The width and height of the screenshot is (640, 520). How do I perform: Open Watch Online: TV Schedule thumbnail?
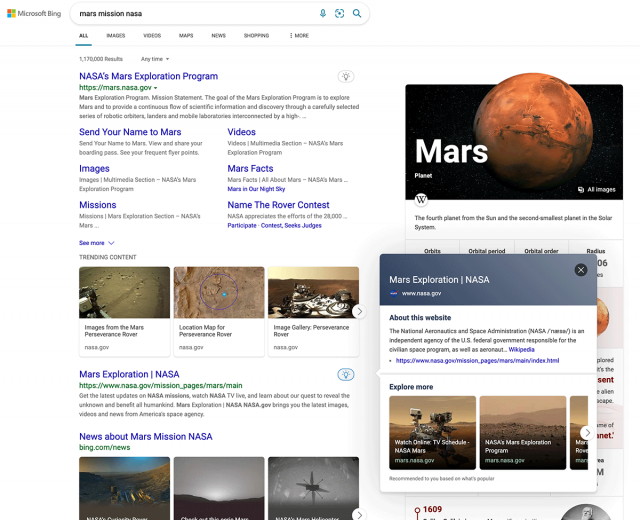[433, 433]
